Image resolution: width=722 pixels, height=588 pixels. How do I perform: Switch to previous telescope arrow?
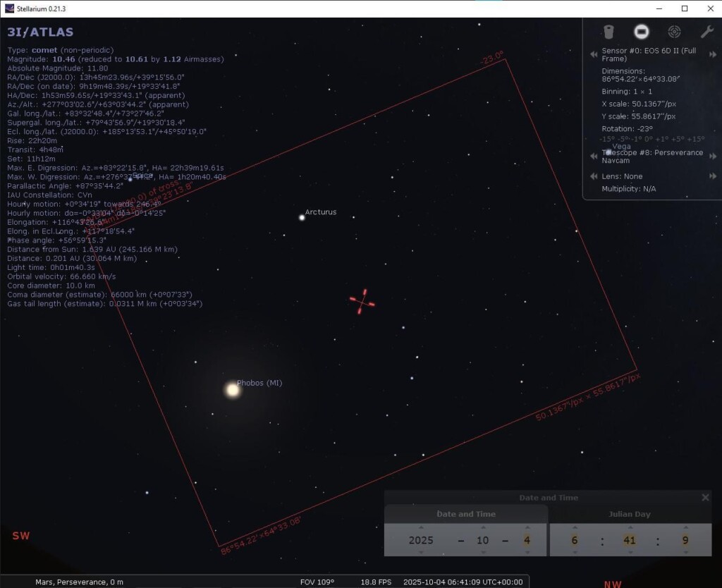click(x=594, y=156)
